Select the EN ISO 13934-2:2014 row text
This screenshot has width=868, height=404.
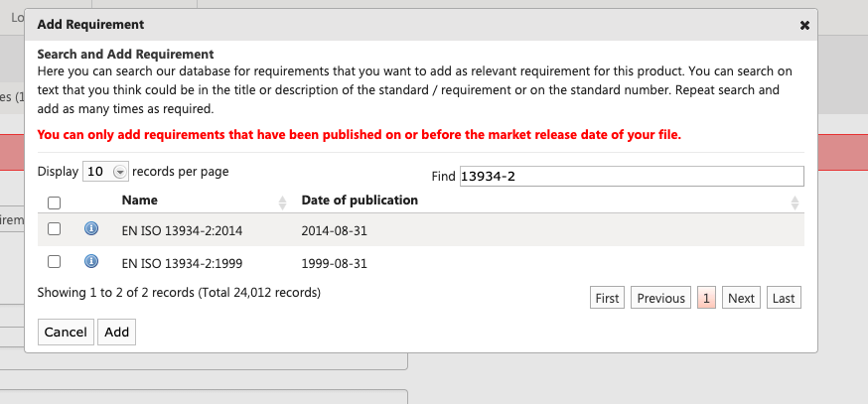coord(182,230)
